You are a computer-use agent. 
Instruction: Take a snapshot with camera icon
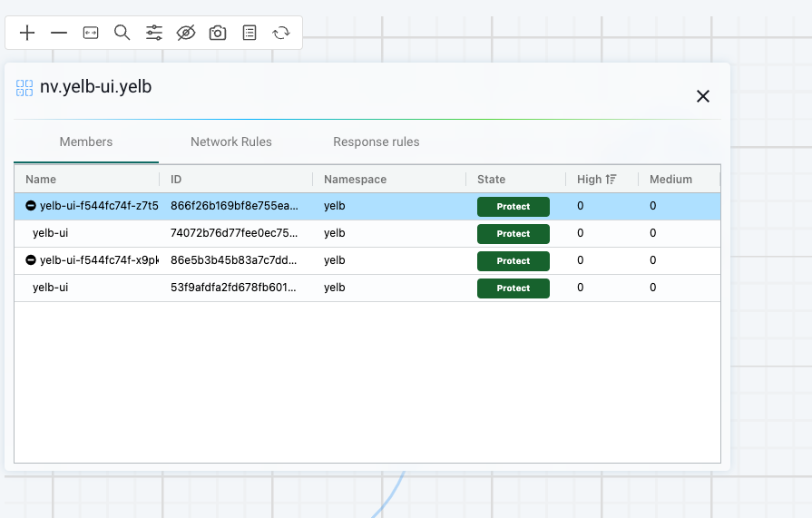point(218,33)
